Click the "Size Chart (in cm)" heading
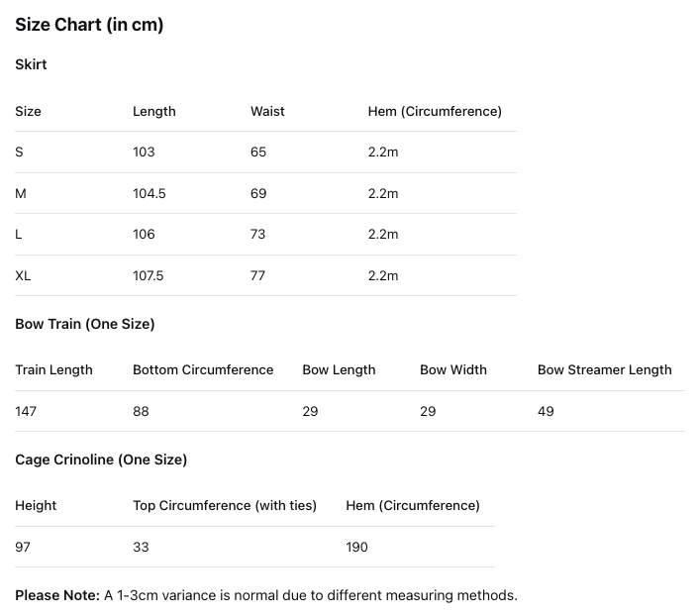700x616 pixels. click(x=89, y=25)
